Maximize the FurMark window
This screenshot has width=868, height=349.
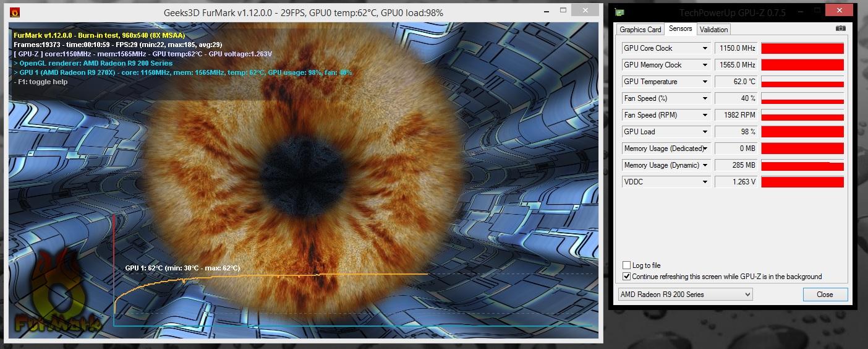pos(563,11)
